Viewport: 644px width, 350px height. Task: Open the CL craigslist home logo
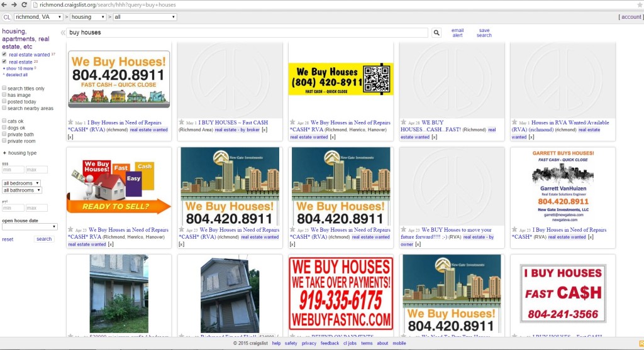[x=7, y=17]
